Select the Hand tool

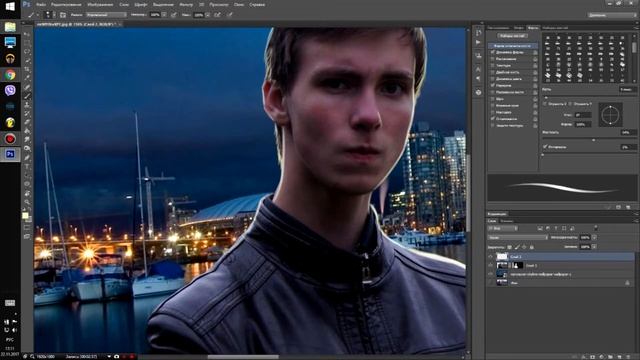click(27, 192)
